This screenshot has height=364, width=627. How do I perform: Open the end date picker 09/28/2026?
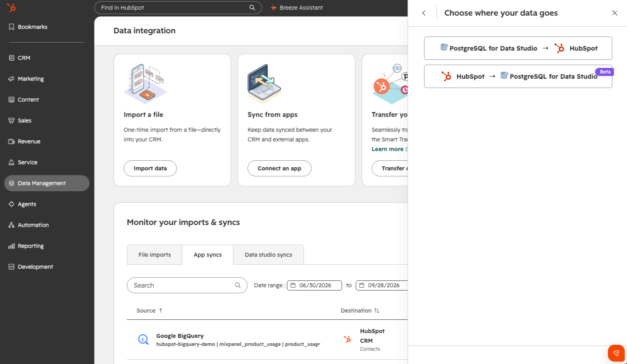[382, 285]
